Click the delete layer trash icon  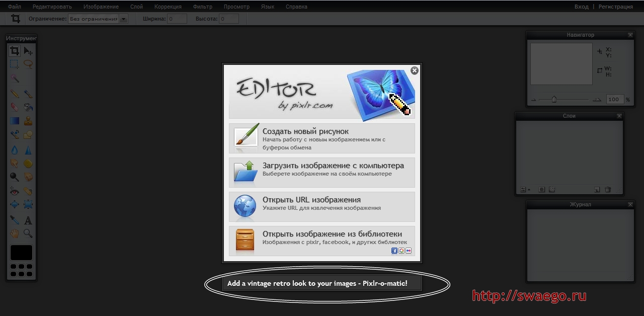pos(608,190)
